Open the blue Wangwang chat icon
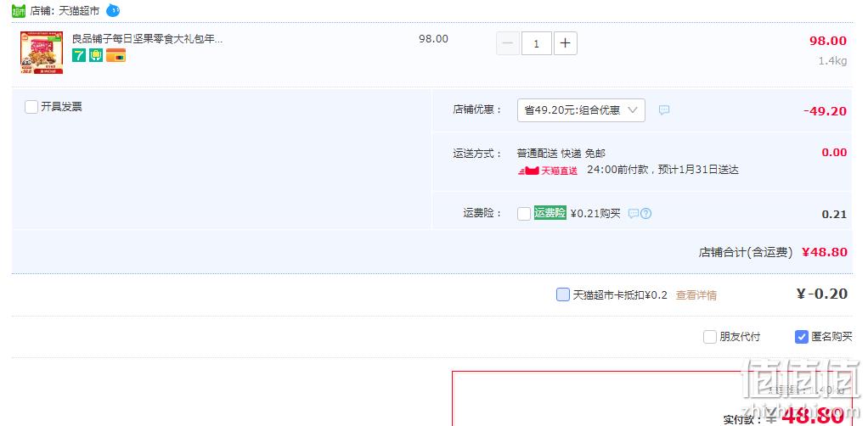 tap(113, 10)
